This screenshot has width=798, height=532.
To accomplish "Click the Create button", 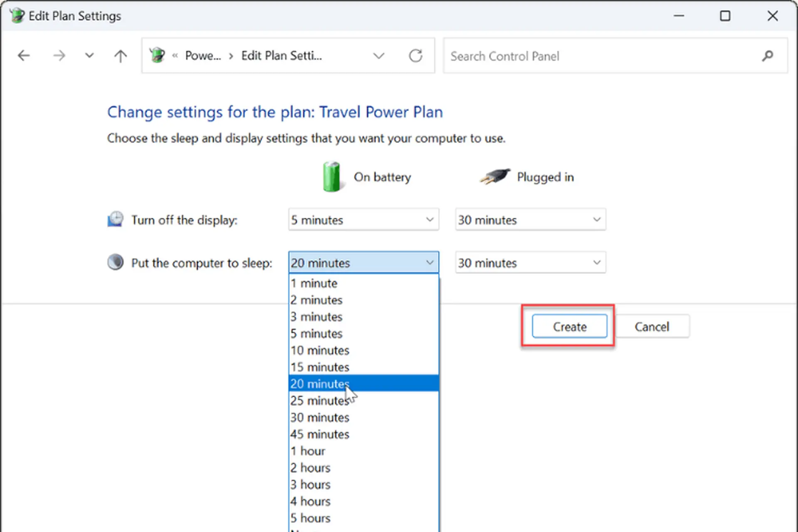I will click(569, 326).
